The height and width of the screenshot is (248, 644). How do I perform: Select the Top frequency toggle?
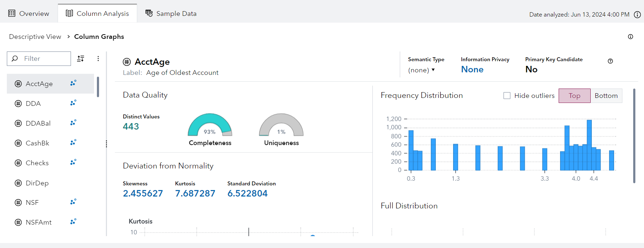574,96
